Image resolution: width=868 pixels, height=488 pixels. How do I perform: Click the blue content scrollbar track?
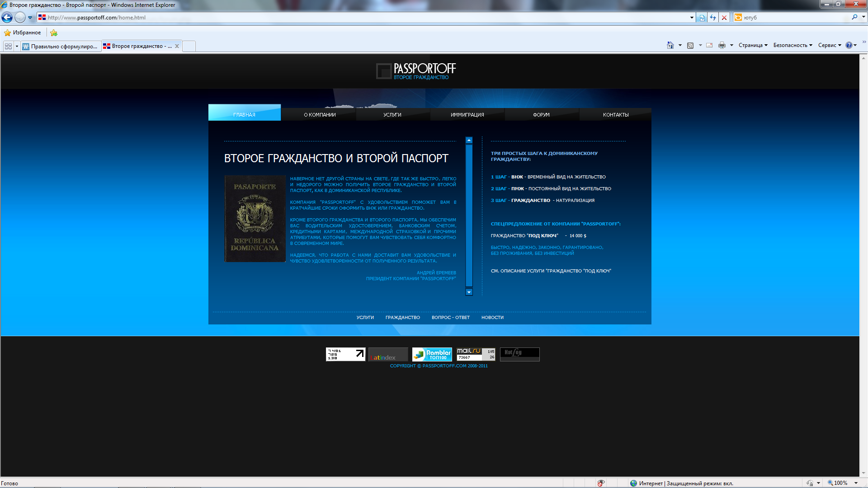[469, 216]
